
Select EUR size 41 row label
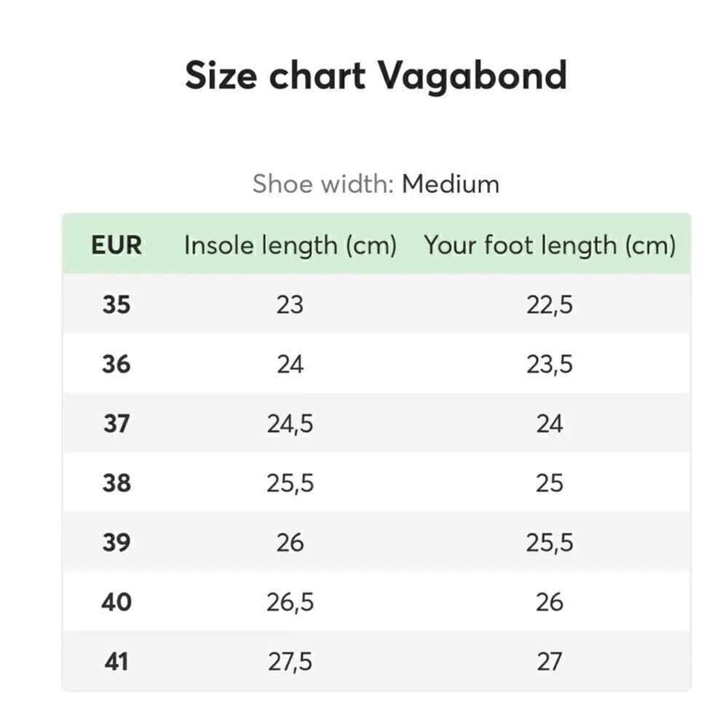pos(116,662)
